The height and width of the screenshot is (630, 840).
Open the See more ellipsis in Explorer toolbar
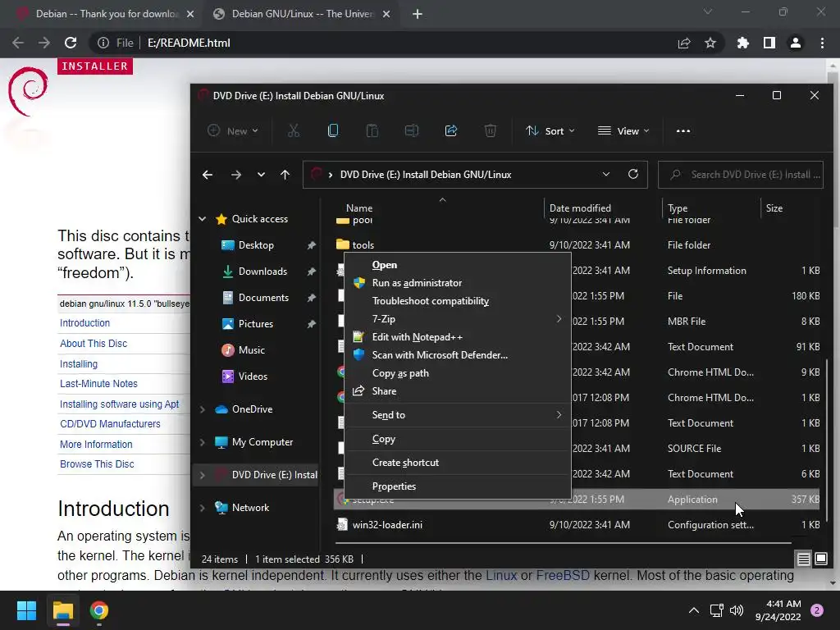coord(683,130)
